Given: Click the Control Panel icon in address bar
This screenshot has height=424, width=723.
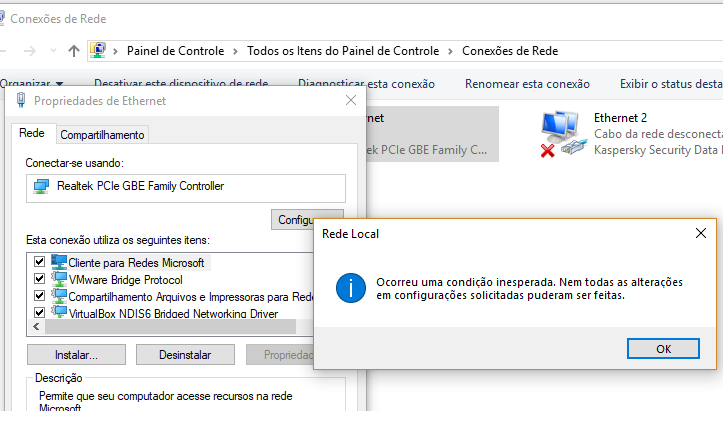Looking at the screenshot, I should [x=99, y=50].
